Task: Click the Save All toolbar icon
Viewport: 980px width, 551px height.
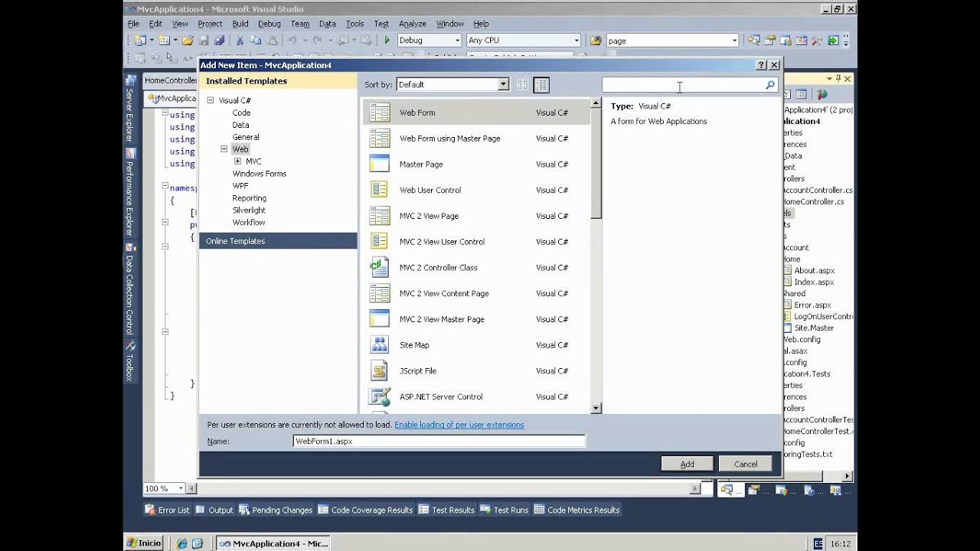Action: coord(219,41)
